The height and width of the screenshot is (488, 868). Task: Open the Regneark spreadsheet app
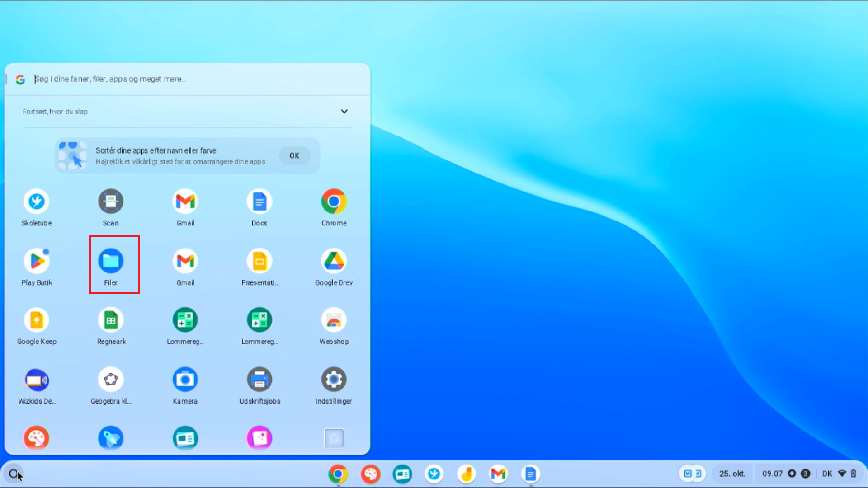(111, 320)
